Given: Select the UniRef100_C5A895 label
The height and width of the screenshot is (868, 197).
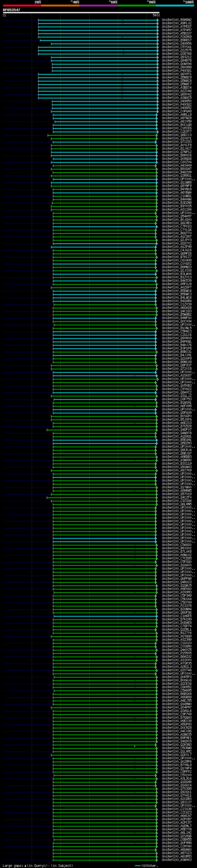Looking at the screenshot, I should (176, 690).
